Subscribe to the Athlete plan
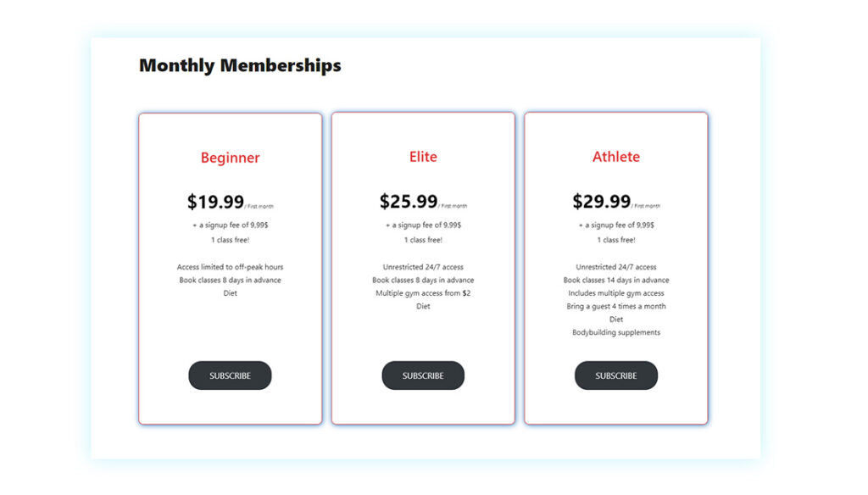The height and width of the screenshot is (495, 868). [x=616, y=375]
